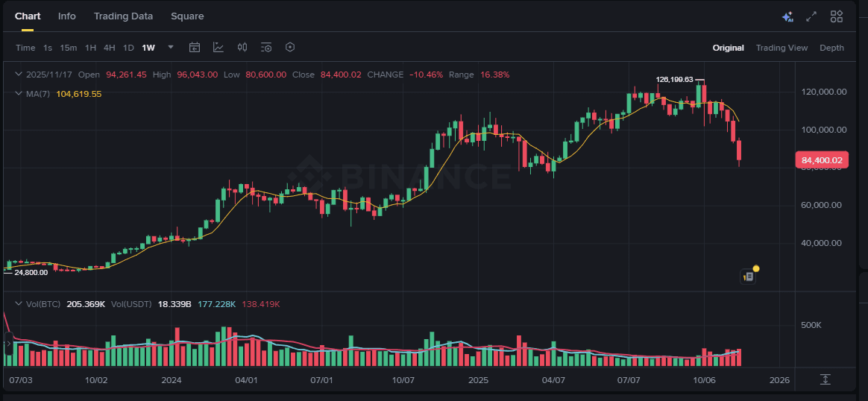Switch to the Info tab
Viewport: 868px width, 401px height.
[67, 16]
